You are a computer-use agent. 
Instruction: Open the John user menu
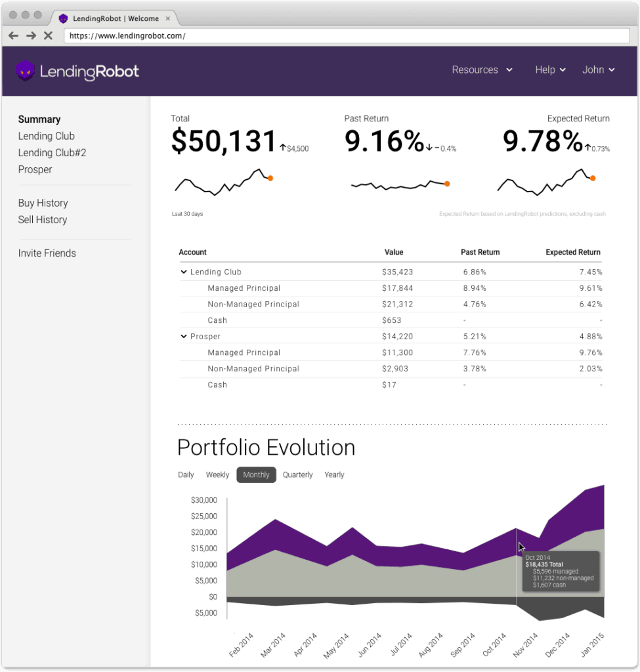pos(598,70)
